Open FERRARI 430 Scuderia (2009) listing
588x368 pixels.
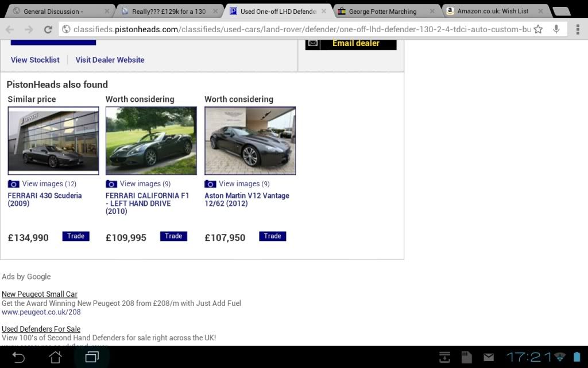point(45,200)
